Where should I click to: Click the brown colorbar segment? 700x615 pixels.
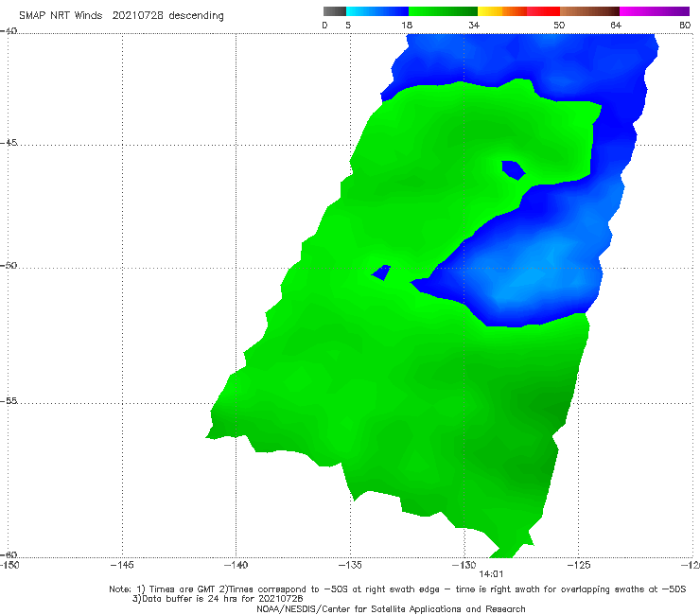[589, 11]
